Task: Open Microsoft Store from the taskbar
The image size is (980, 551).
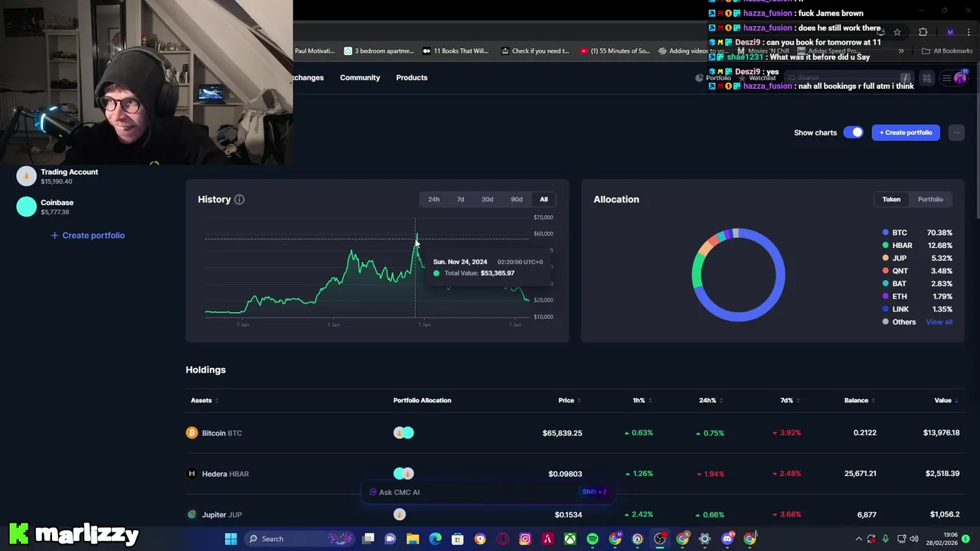Action: 457,539
